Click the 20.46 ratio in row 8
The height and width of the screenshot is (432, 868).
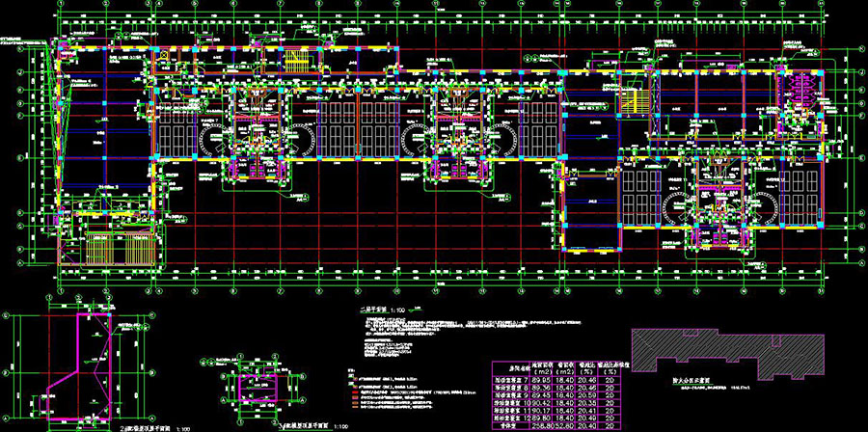click(x=586, y=388)
